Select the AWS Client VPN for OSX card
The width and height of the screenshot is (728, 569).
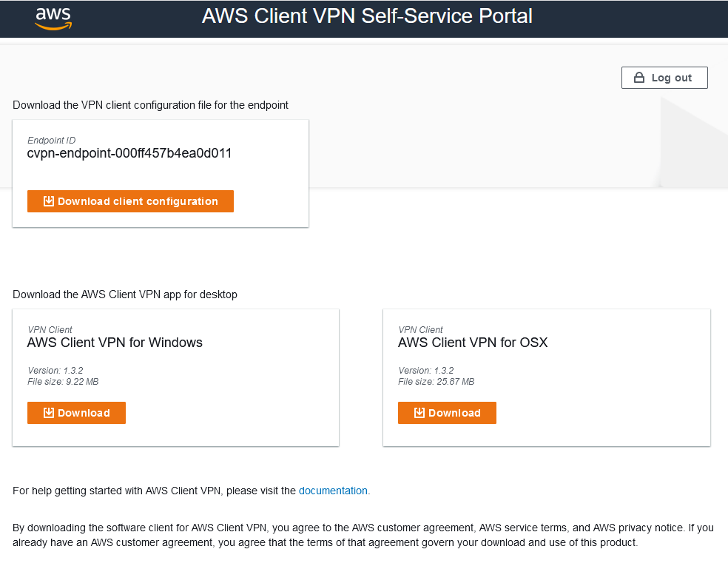click(546, 377)
